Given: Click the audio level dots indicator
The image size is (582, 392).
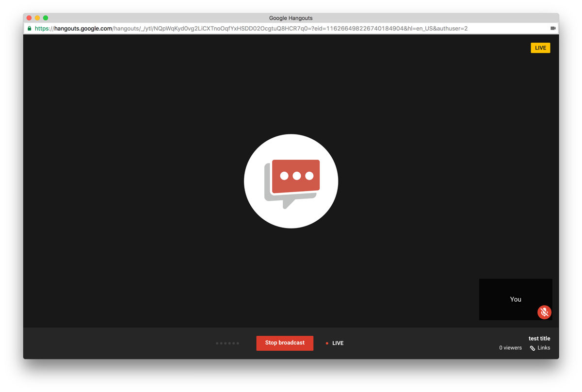Looking at the screenshot, I should [x=227, y=343].
